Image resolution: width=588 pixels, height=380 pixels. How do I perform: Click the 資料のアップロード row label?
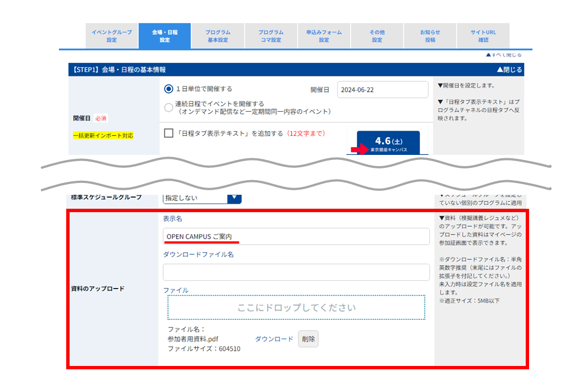coord(98,289)
